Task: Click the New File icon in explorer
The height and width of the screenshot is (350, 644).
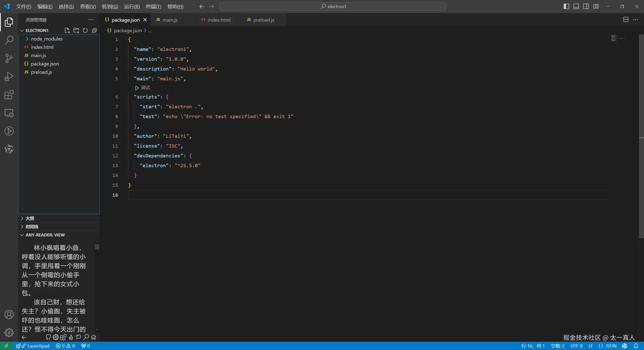Action: point(67,30)
